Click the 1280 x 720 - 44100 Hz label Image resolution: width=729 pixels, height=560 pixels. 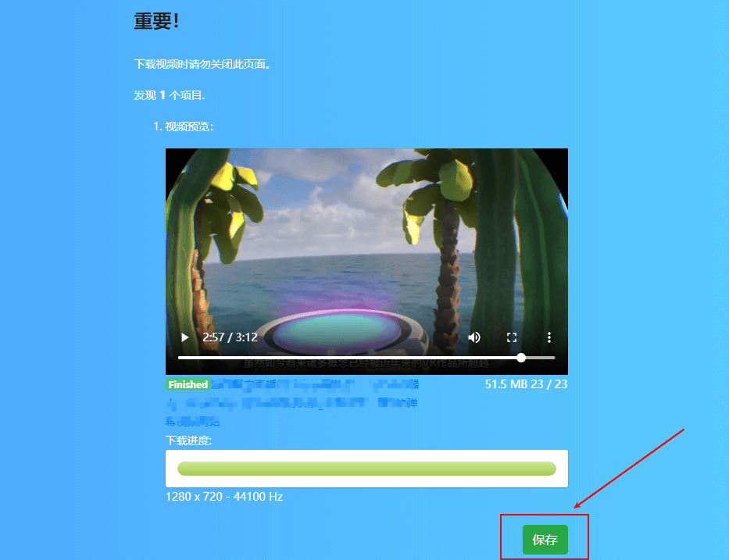point(223,496)
